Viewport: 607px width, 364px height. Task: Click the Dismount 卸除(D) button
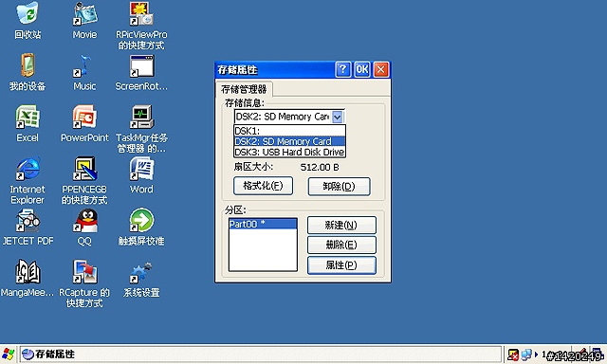pyautogui.click(x=339, y=187)
